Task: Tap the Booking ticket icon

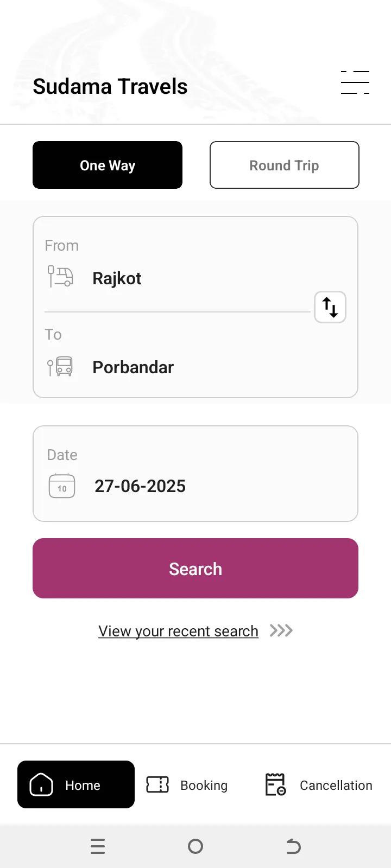Action: 157,784
